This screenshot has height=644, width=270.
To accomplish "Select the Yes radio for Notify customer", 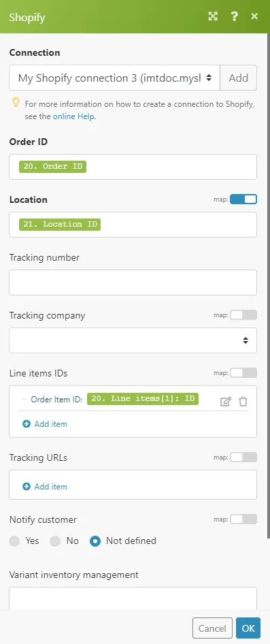I will 15,541.
